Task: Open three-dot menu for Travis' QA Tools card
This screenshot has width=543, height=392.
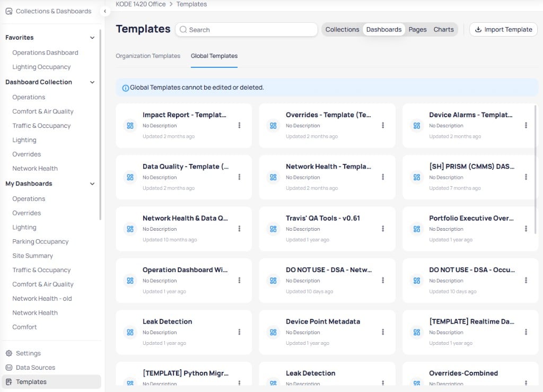Action: [x=383, y=229]
